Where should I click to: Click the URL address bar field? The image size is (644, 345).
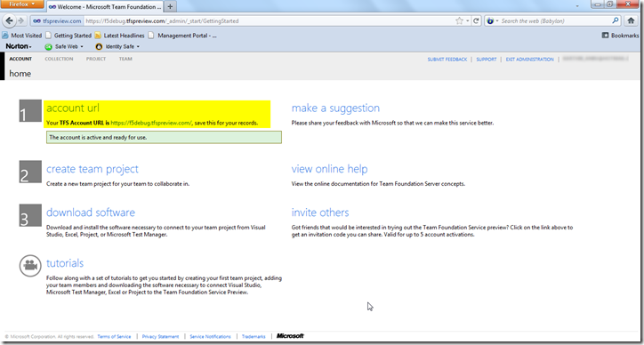(x=269, y=20)
